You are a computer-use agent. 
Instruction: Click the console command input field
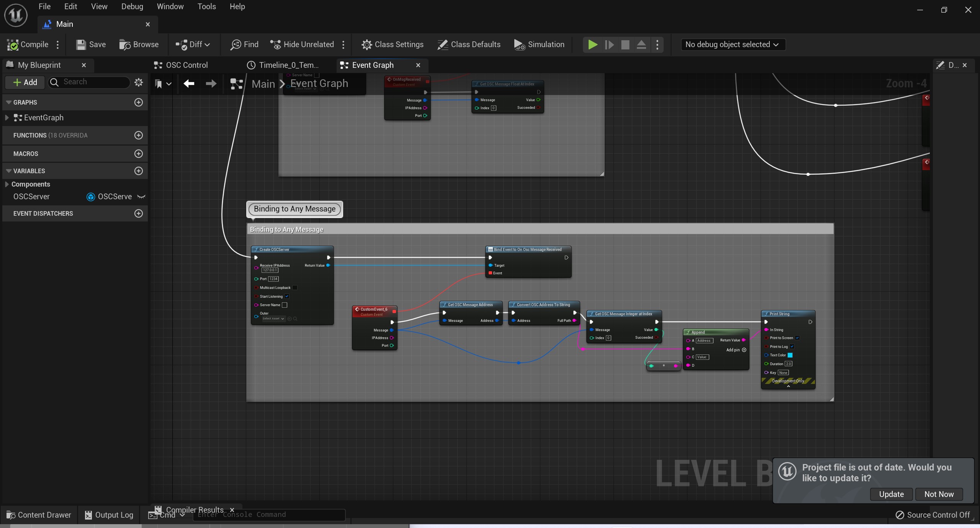(270, 515)
